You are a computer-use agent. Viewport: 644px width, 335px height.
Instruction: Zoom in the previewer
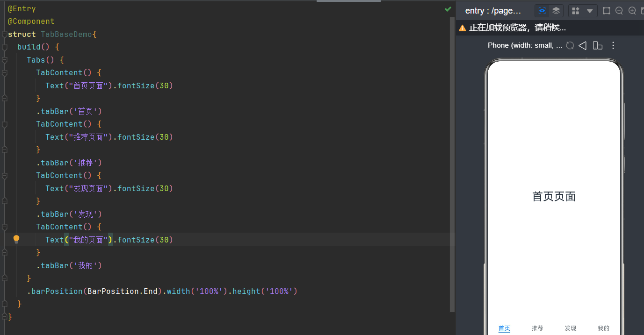coord(632,11)
